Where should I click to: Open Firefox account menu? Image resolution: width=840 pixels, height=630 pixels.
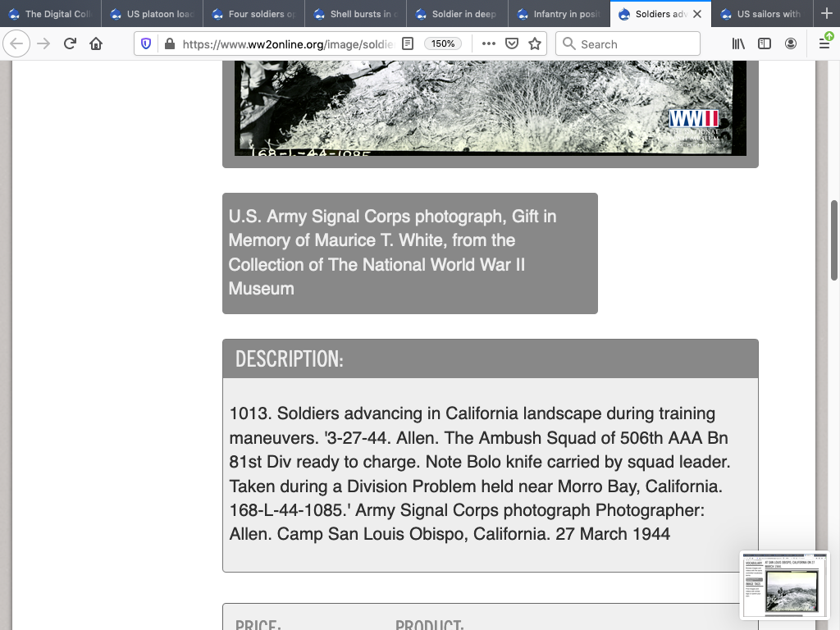[x=791, y=44]
